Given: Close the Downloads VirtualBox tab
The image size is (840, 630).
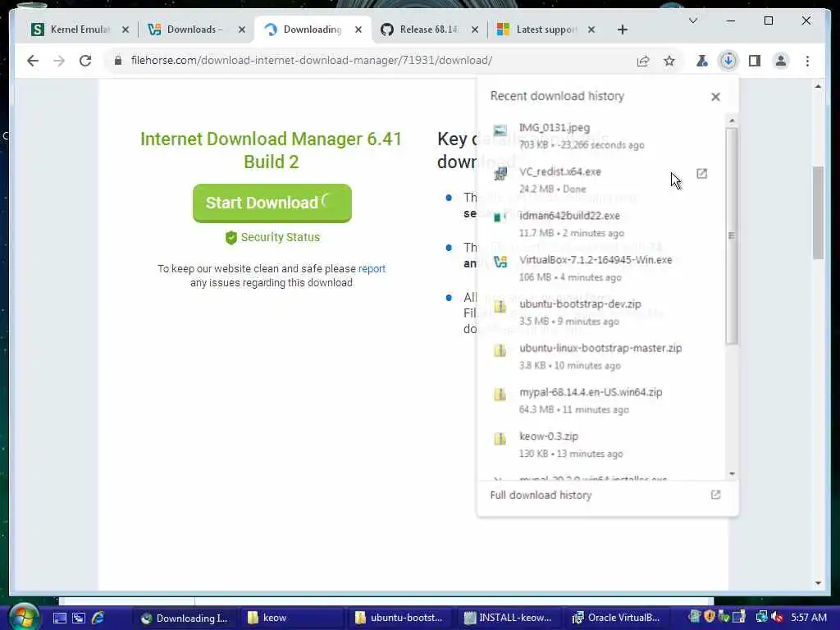Looking at the screenshot, I should tap(242, 30).
